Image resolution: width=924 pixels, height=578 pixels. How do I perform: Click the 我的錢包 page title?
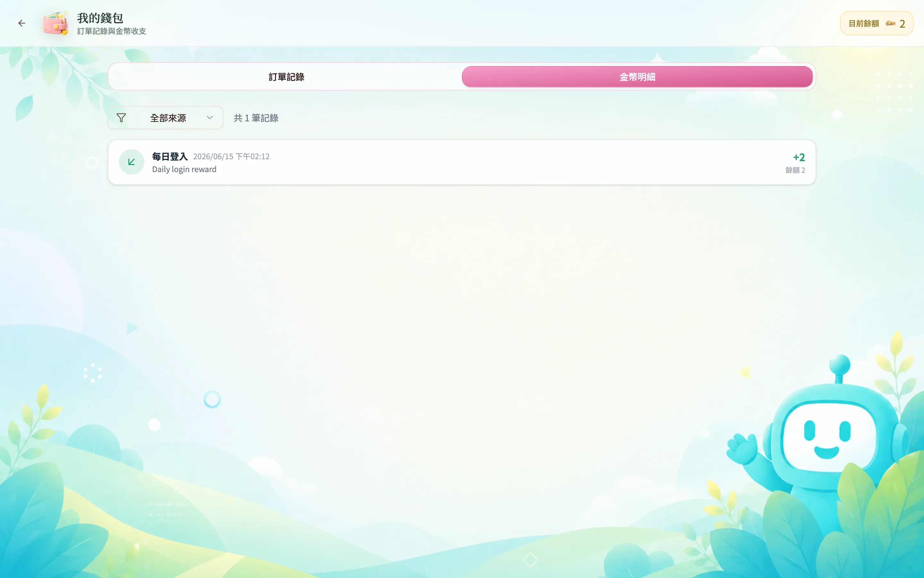point(100,18)
